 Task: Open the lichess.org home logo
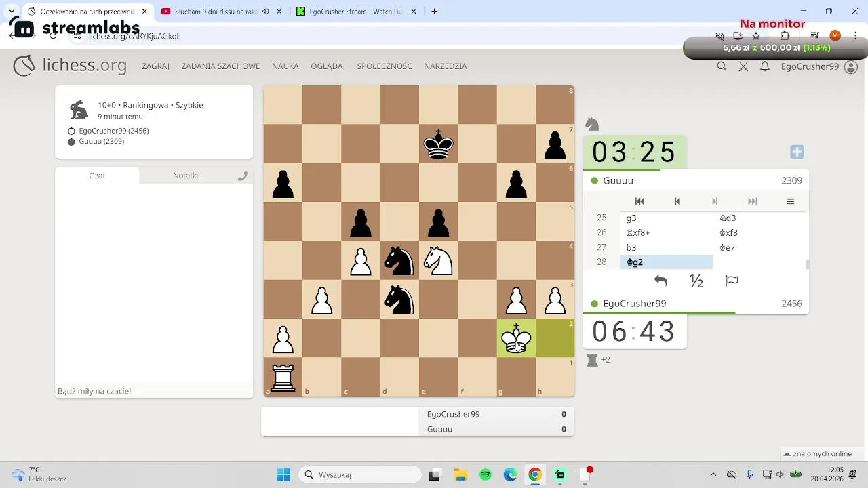[70, 66]
